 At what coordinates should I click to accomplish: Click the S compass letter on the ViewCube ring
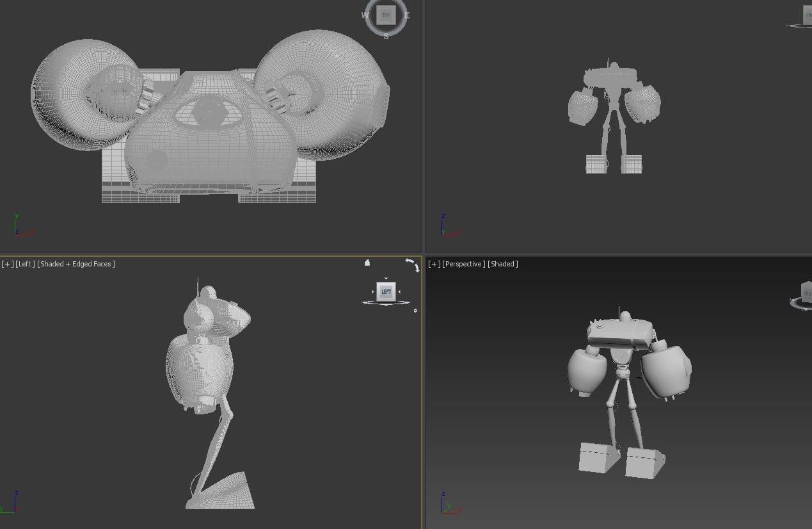tap(386, 37)
